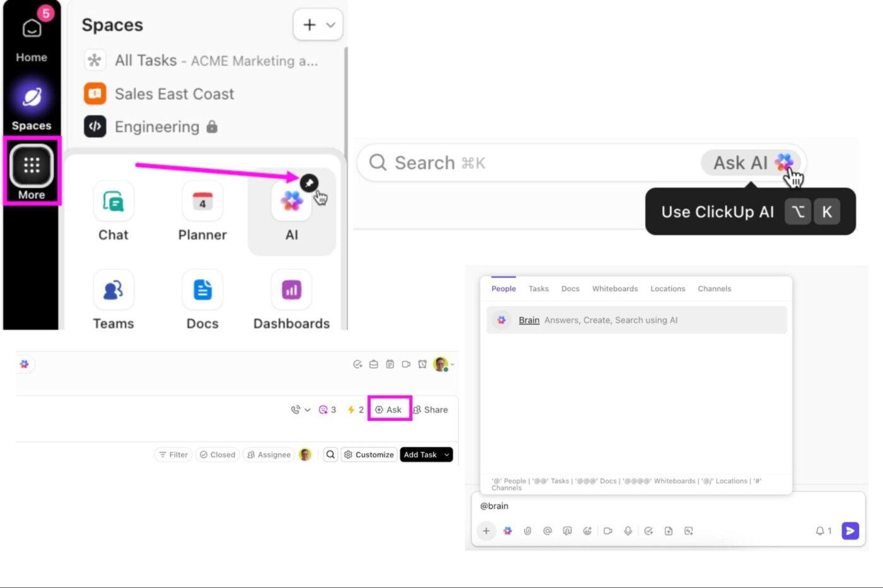
Task: Switch to the Whiteboards tab
Action: click(x=614, y=289)
